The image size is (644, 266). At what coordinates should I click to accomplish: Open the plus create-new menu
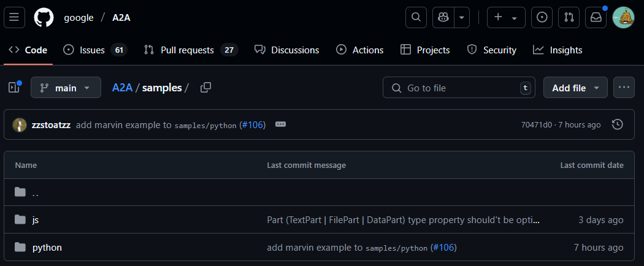click(x=506, y=17)
